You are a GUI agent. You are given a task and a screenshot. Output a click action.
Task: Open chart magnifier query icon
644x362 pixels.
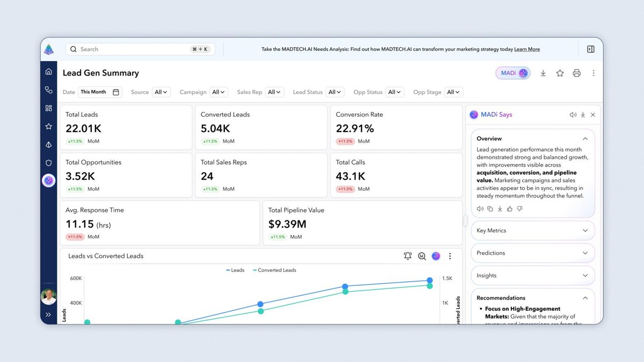click(422, 256)
